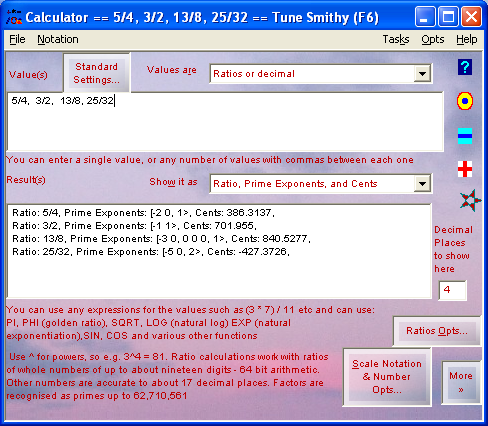Click the blue question mark help icon
488x426 pixels.
coord(465,67)
